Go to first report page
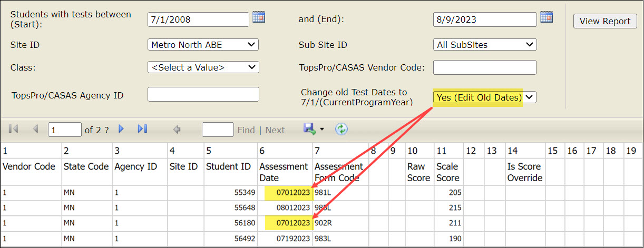Image resolution: width=644 pixels, height=248 pixels. (14, 130)
